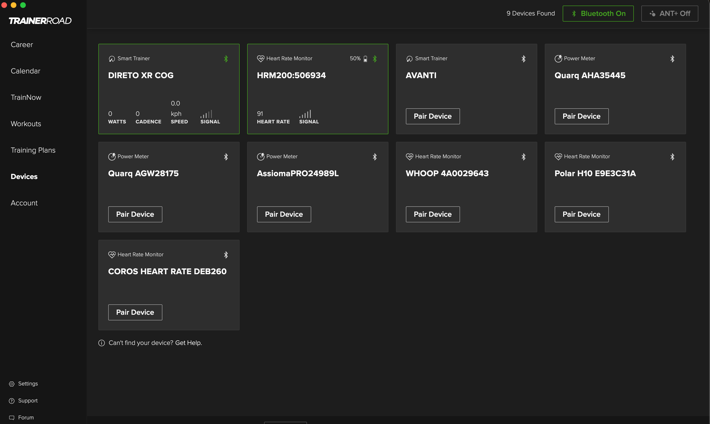Click the Bluetooth icon on Polar H10 card
710x424 pixels.
pyautogui.click(x=672, y=157)
